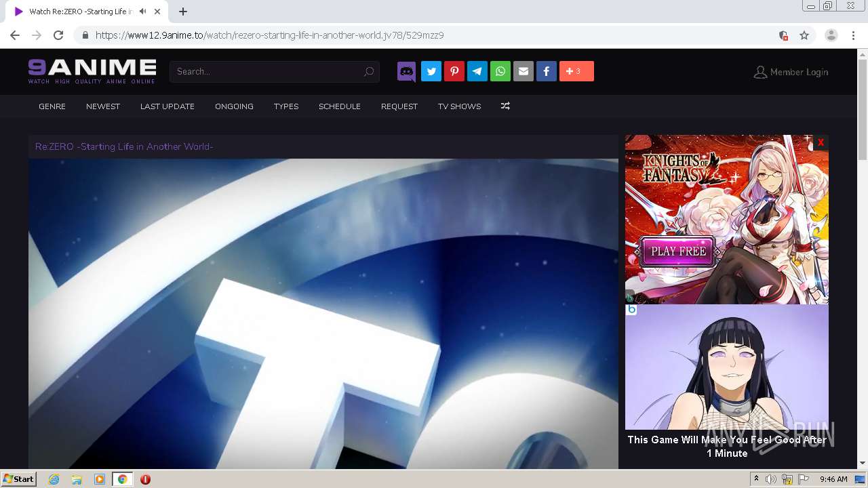
Task: Click the search magnifier icon
Action: (x=369, y=71)
